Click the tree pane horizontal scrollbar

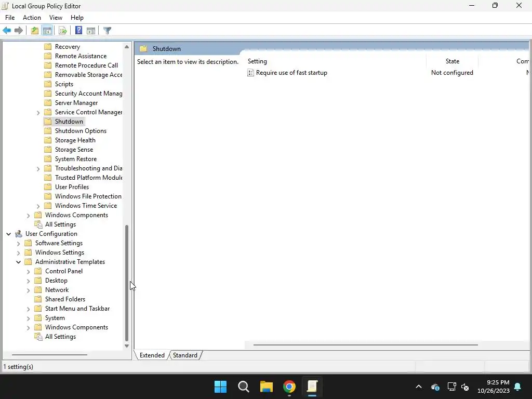click(49, 355)
